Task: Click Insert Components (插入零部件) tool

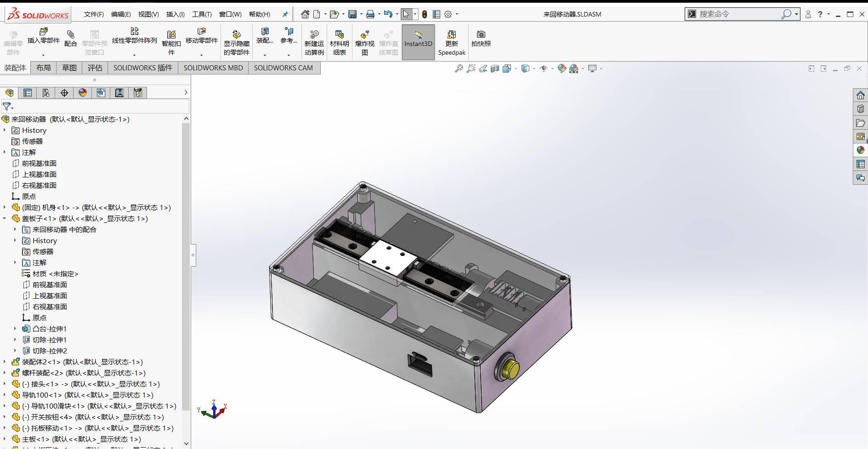Action: 44,36
